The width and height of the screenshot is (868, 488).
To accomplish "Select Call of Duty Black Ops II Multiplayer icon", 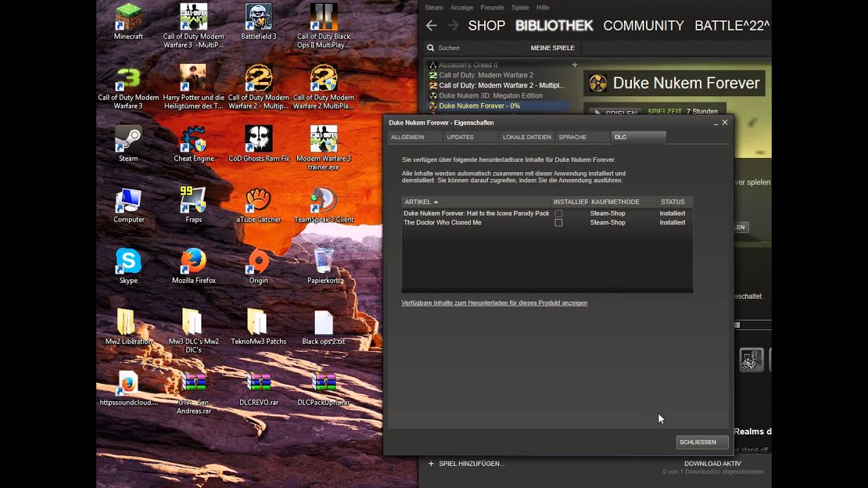I will tap(323, 26).
